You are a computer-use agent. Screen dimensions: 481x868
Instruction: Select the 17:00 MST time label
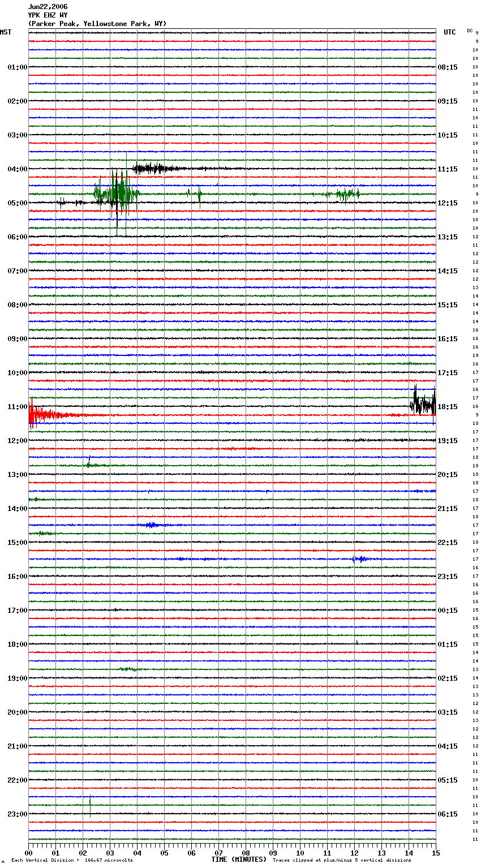point(18,611)
